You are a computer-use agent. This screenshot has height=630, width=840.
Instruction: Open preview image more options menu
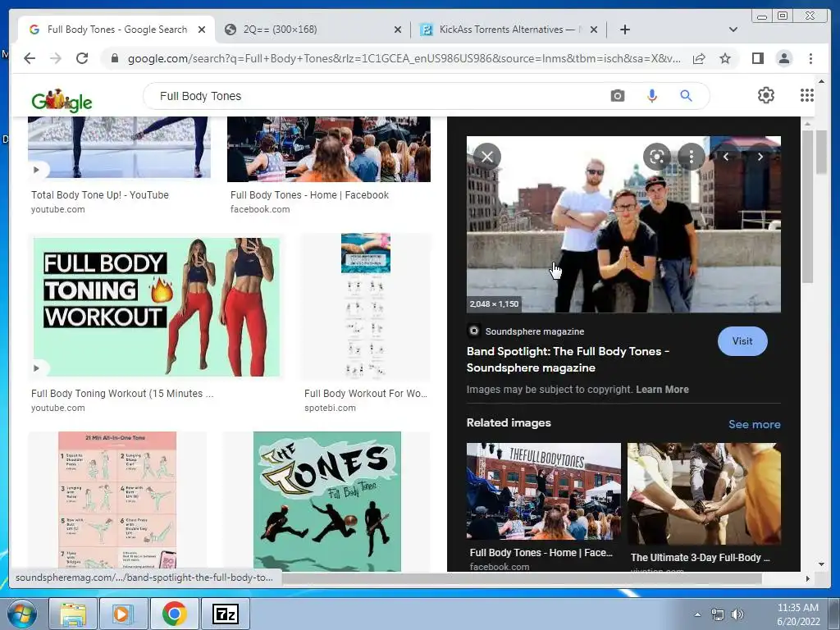point(691,157)
